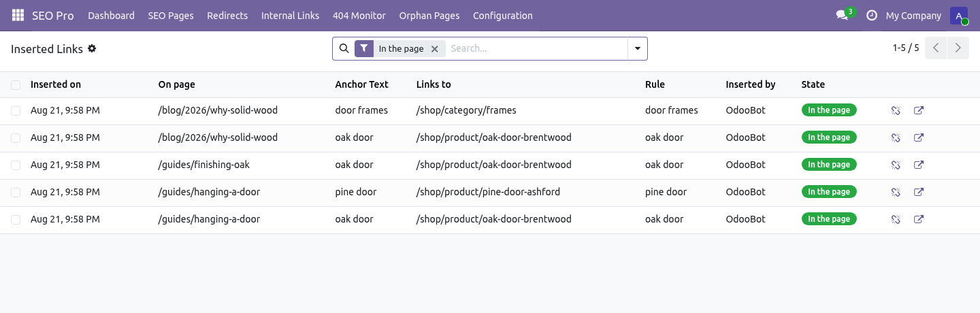Click /shop/category/frames cell

click(x=466, y=110)
